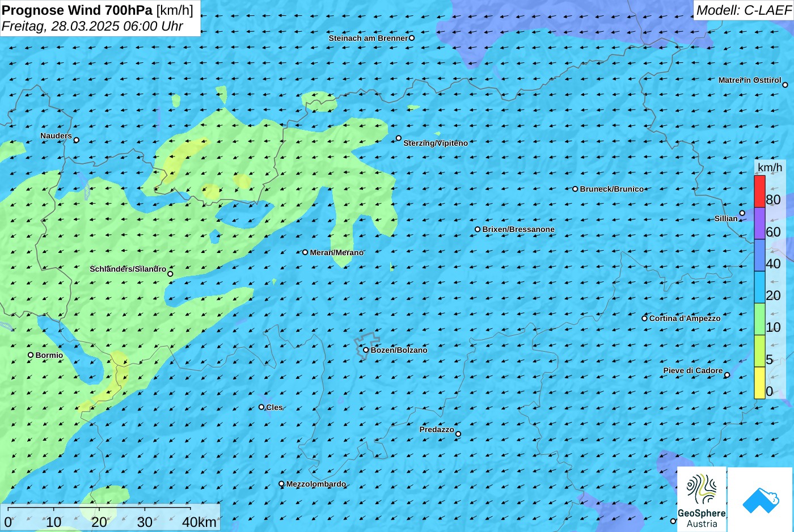Click the 'Mezzolombardo' label text
Screen dimensions: 794x532
pyautogui.click(x=316, y=484)
